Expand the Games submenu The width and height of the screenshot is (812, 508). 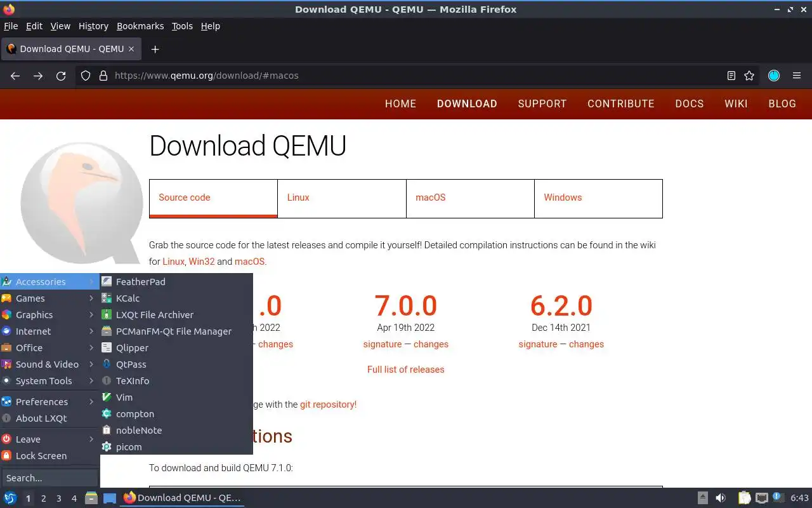coord(49,298)
